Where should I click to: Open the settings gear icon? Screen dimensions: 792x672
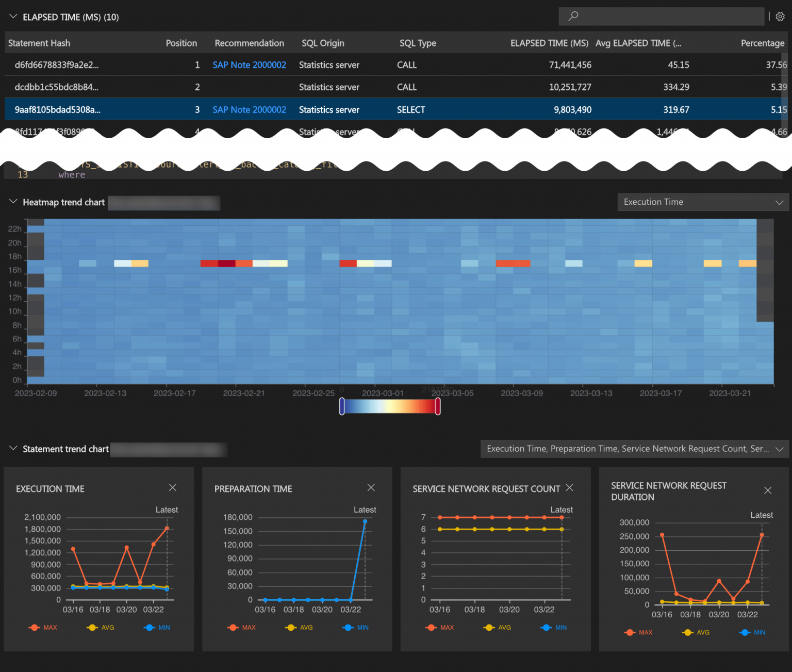(780, 17)
